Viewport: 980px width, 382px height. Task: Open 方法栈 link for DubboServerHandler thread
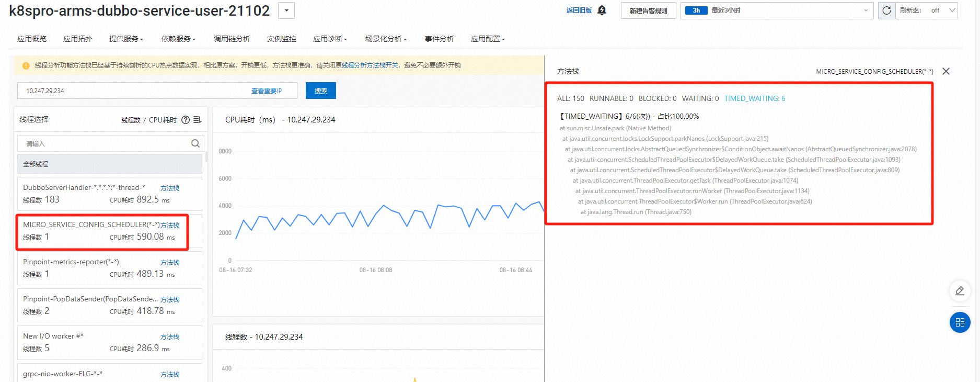point(170,188)
